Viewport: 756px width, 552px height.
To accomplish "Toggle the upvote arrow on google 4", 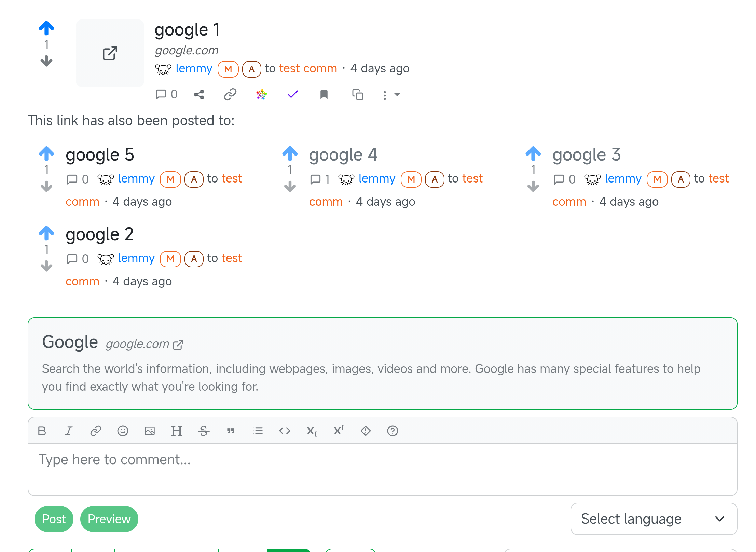I will point(290,153).
